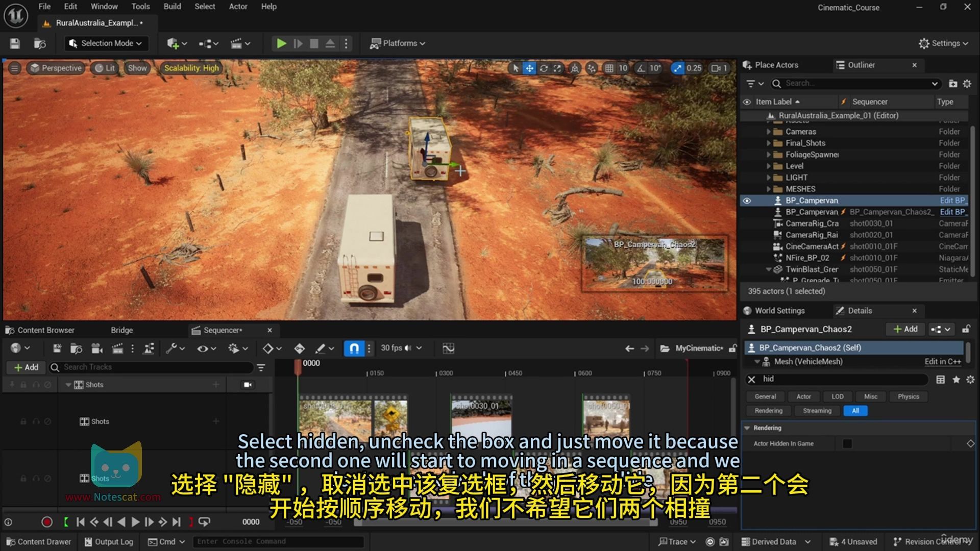Open the Build menu
This screenshot has width=980, height=551.
(172, 7)
